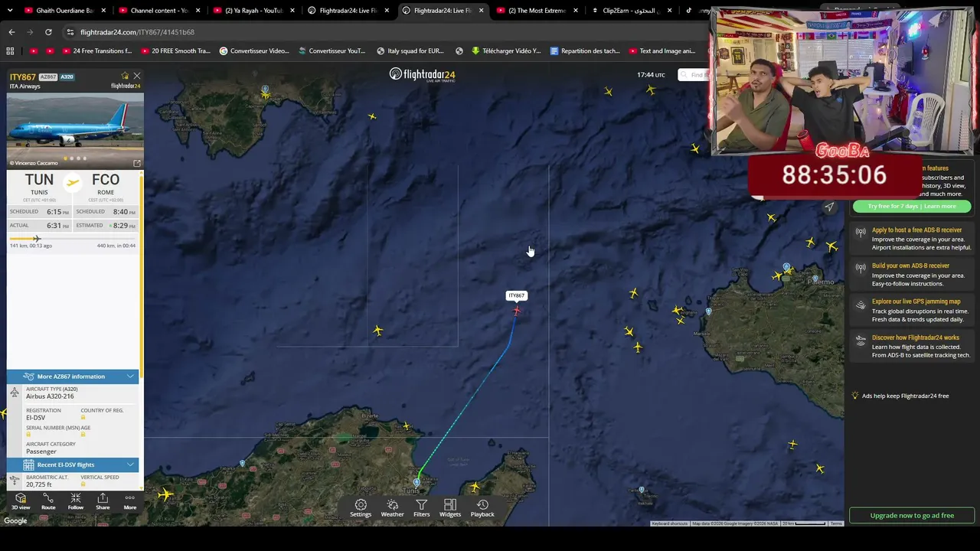Reload the browser page

coord(48,32)
